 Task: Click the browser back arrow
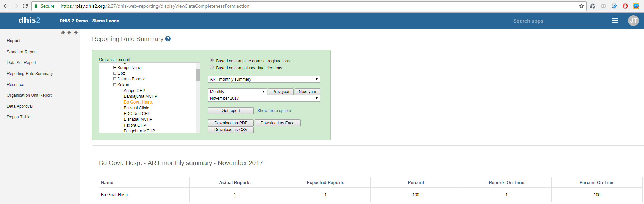click(x=6, y=6)
